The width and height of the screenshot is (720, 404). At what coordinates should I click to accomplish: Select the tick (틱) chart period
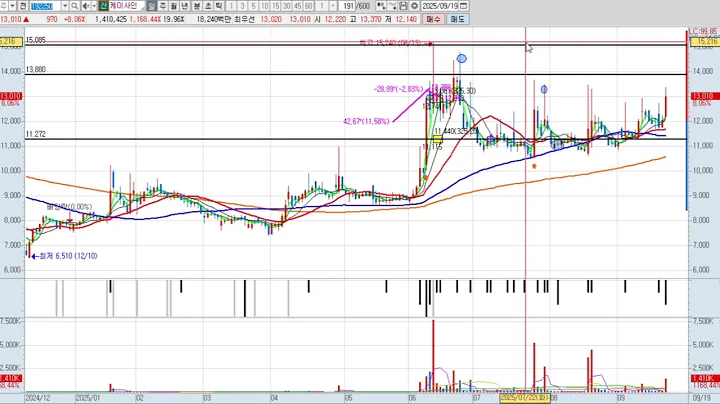point(219,6)
